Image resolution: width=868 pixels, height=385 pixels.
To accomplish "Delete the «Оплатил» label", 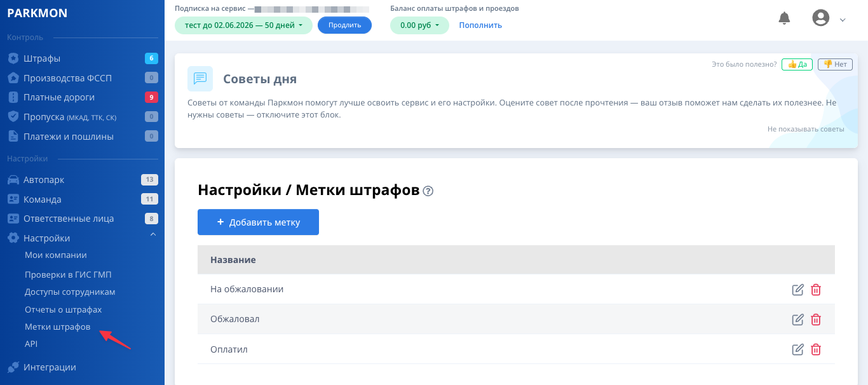I will (816, 349).
